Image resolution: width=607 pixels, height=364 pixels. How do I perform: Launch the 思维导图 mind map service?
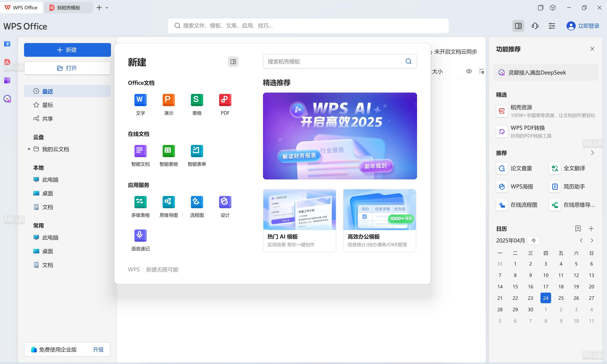[x=168, y=206]
